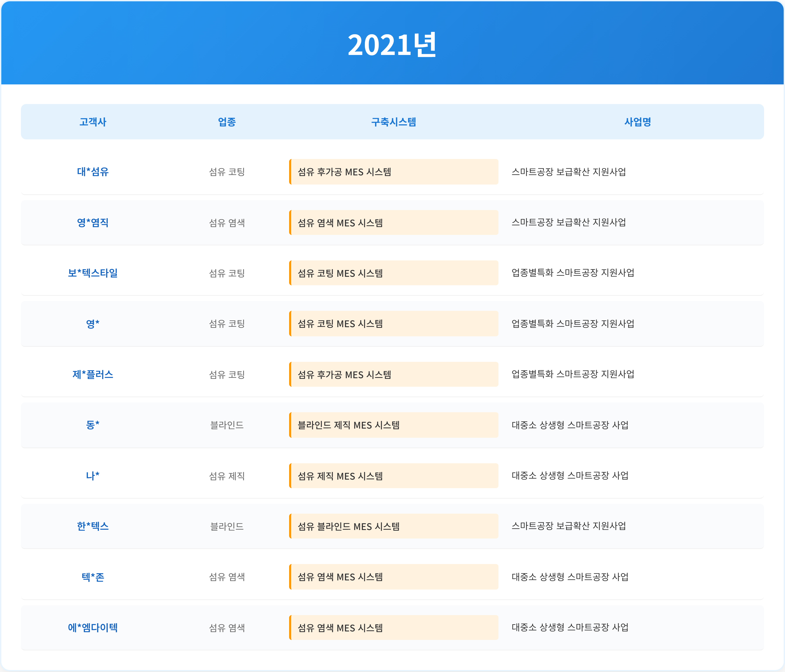Select customer 에*엠다이텍
This screenshot has height=672, width=785.
coord(92,628)
